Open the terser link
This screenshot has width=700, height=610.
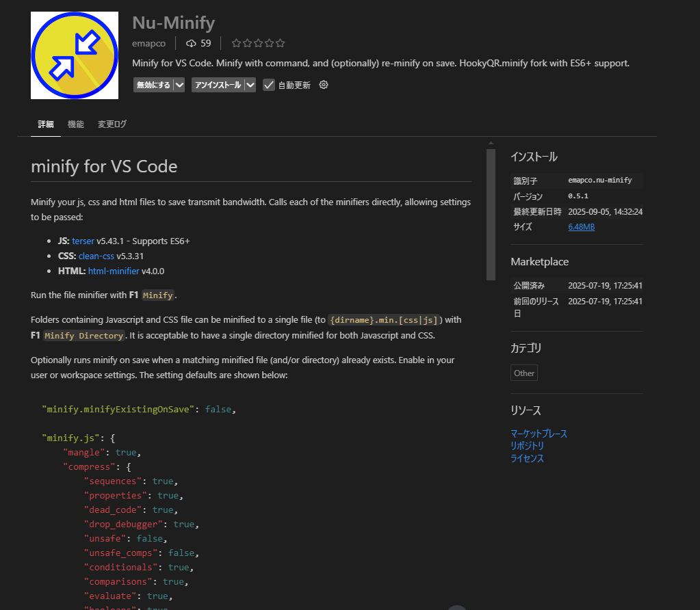click(x=83, y=241)
